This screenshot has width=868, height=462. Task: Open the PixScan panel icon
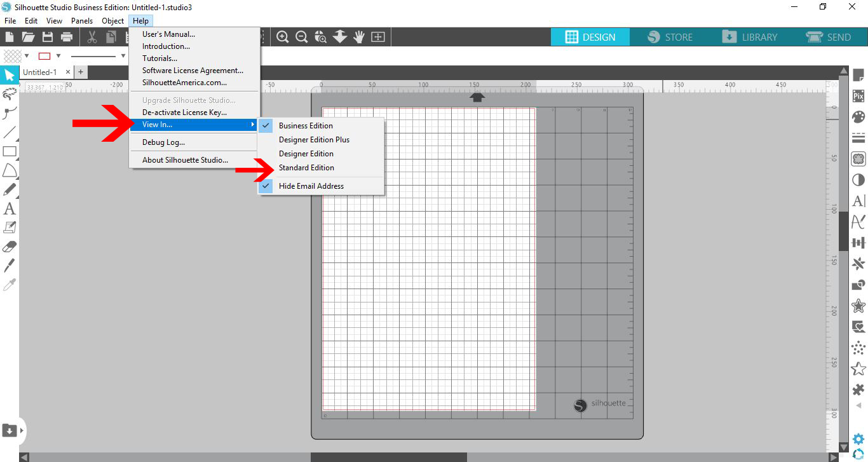(x=858, y=97)
